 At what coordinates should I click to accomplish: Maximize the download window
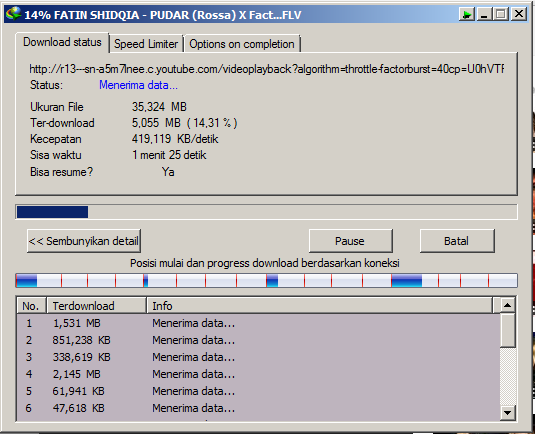(x=501, y=14)
